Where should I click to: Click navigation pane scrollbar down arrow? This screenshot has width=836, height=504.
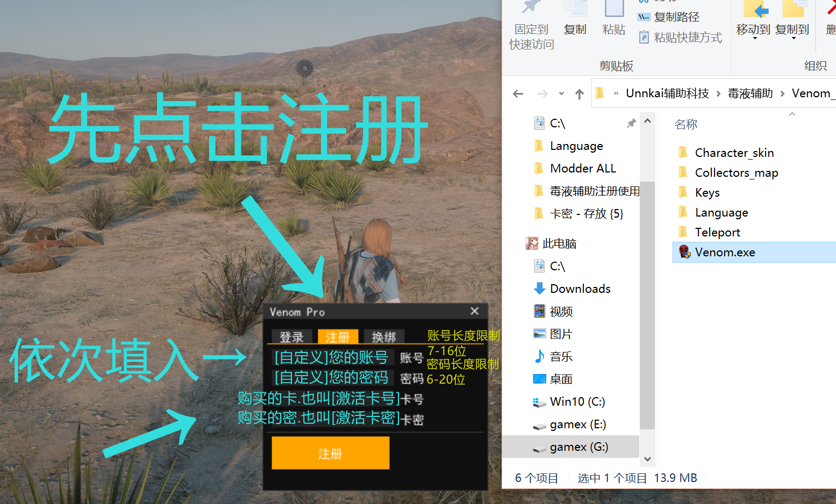647,459
